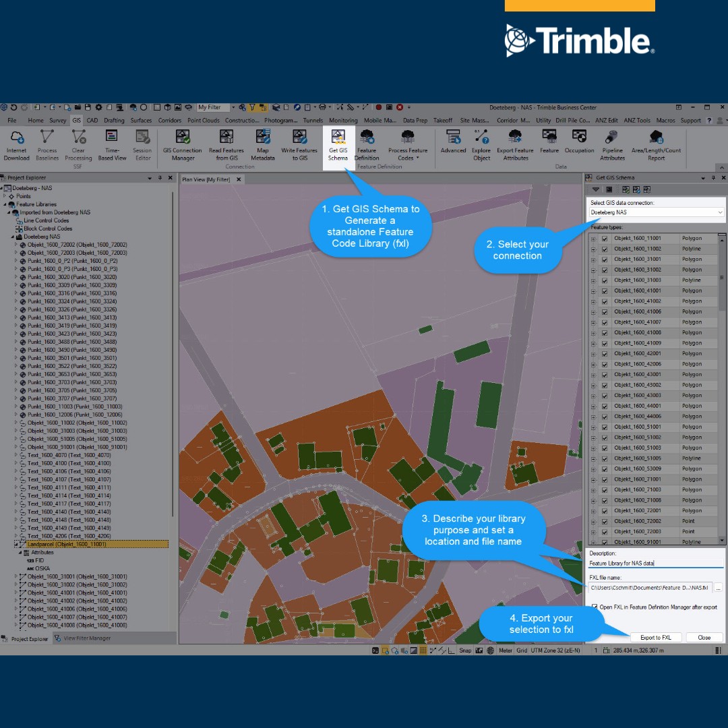
Task: Collapse the Attributes node under Landparcel
Action: 20,553
